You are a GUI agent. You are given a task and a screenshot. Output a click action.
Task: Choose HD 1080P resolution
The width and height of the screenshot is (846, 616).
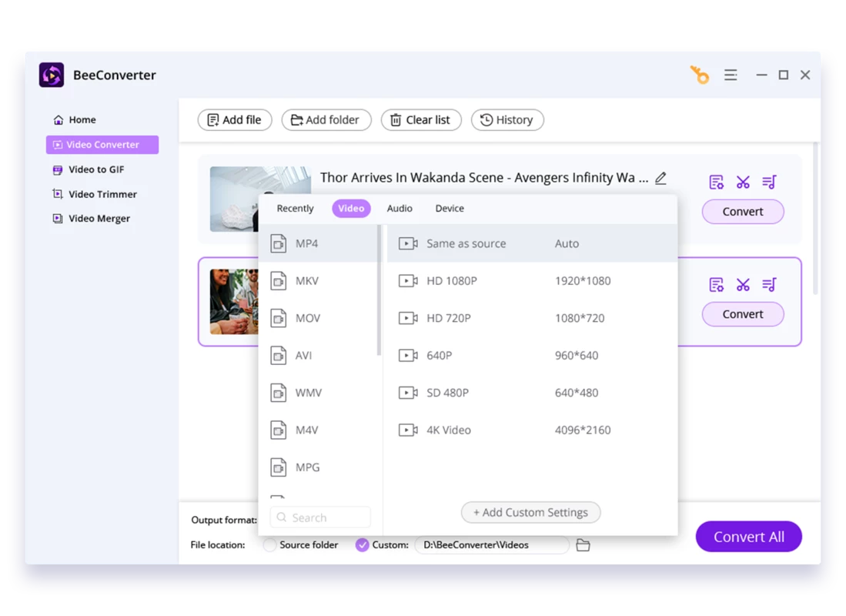tap(532, 281)
